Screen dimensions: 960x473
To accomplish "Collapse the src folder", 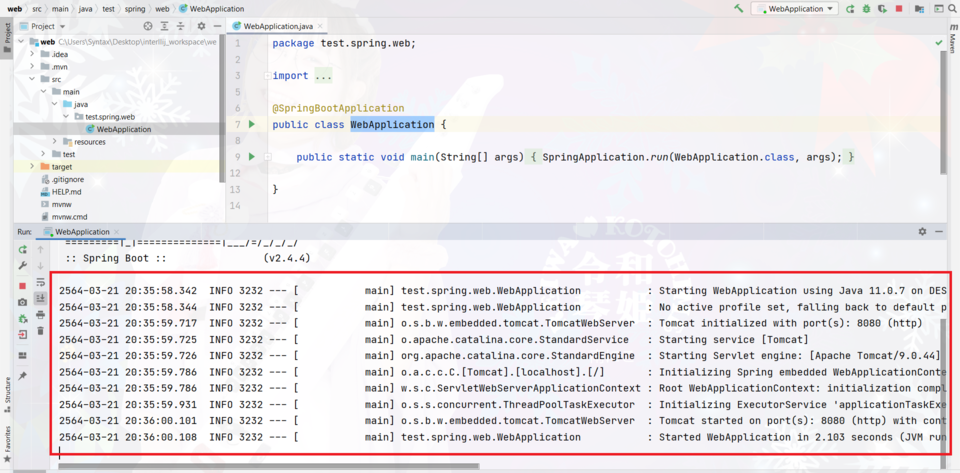I will (x=32, y=79).
